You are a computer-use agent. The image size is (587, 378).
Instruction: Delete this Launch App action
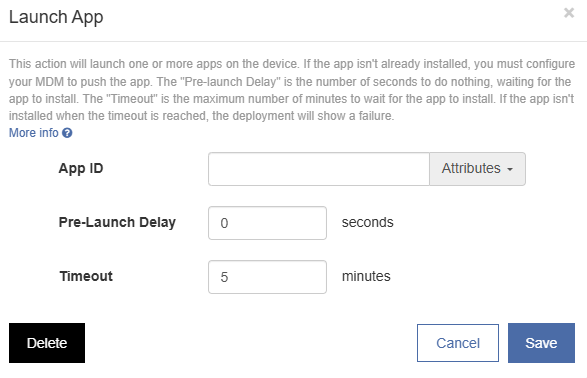(x=47, y=343)
